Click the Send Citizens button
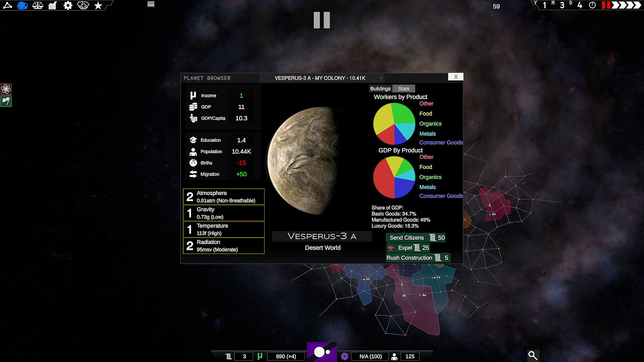This screenshot has height=362, width=644. pos(416,238)
